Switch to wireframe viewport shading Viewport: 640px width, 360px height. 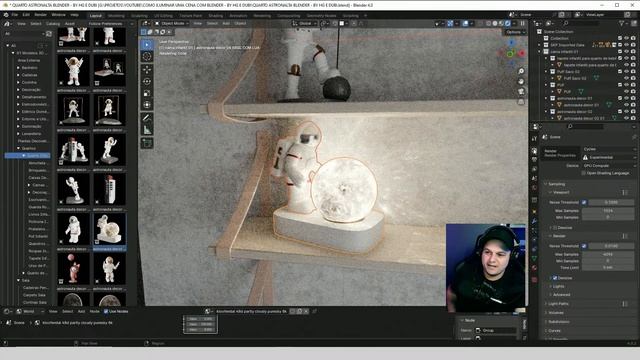coord(489,24)
